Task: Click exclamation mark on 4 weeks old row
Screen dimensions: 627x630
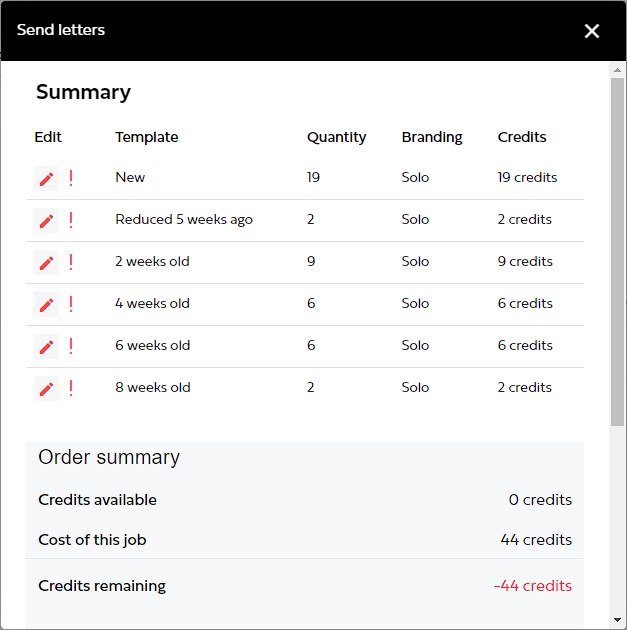Action: (x=71, y=304)
